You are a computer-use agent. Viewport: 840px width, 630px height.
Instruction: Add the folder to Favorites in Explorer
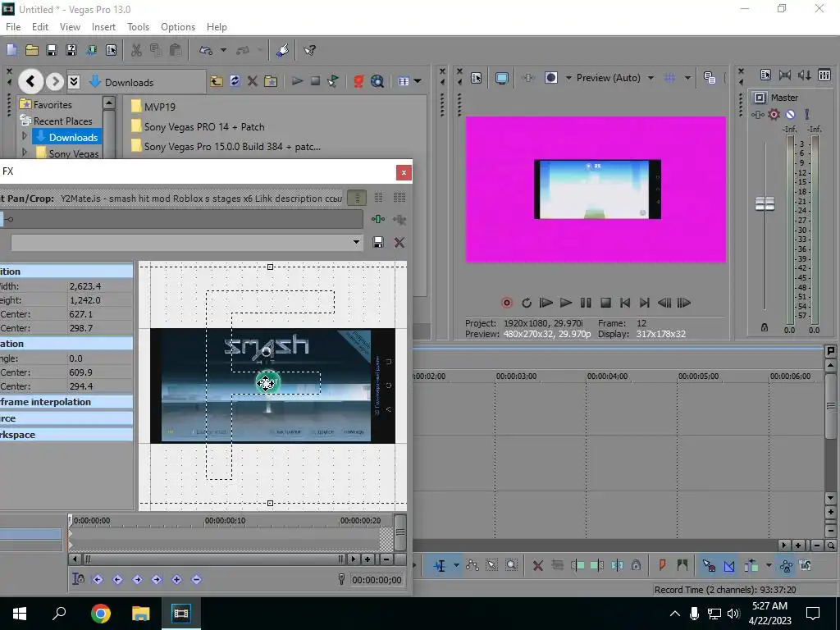[271, 81]
